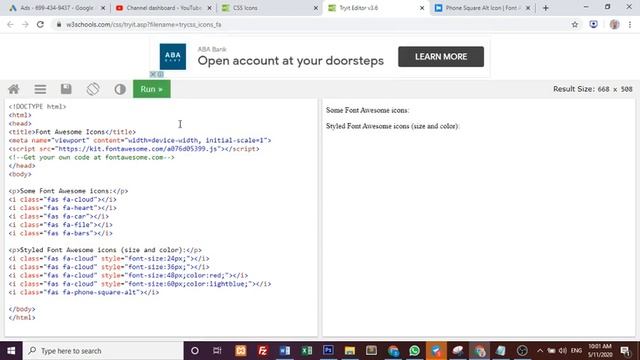Click the ABA Bank logo in the ad
Image resolution: width=640 pixels, height=360 pixels.
pyautogui.click(x=173, y=56)
